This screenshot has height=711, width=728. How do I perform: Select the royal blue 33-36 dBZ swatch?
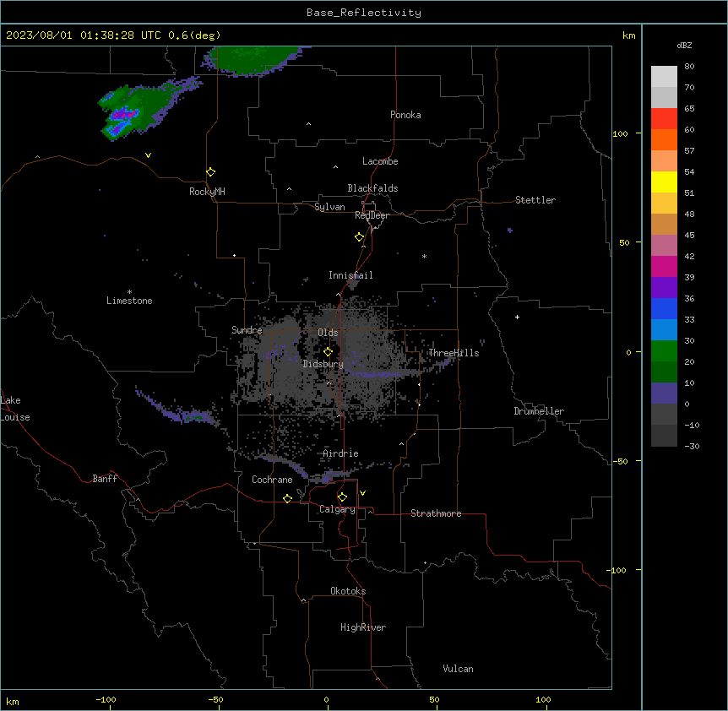pyautogui.click(x=664, y=309)
